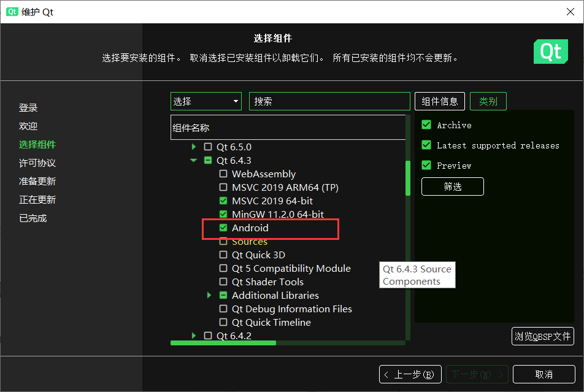
Task: Expand the Qt 6.5.0 tree node
Action: (194, 147)
